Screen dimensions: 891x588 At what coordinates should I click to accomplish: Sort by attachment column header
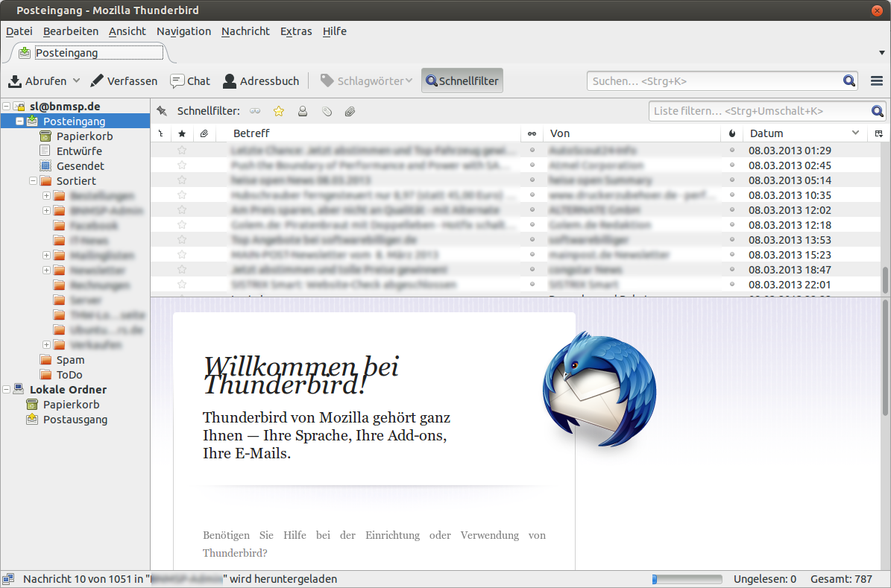[x=204, y=133]
